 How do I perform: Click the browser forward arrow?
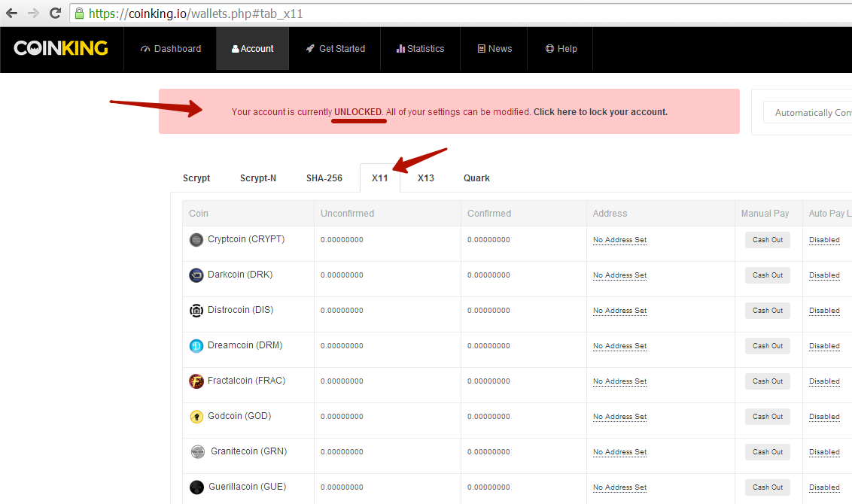(34, 13)
